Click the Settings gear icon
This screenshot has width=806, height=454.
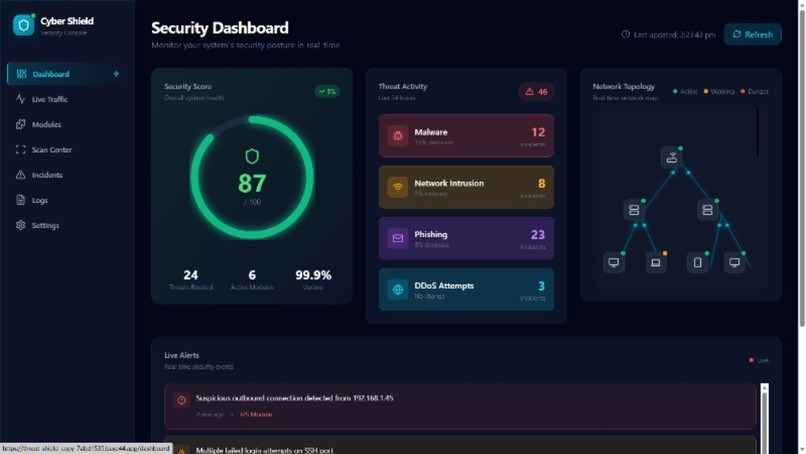(21, 225)
